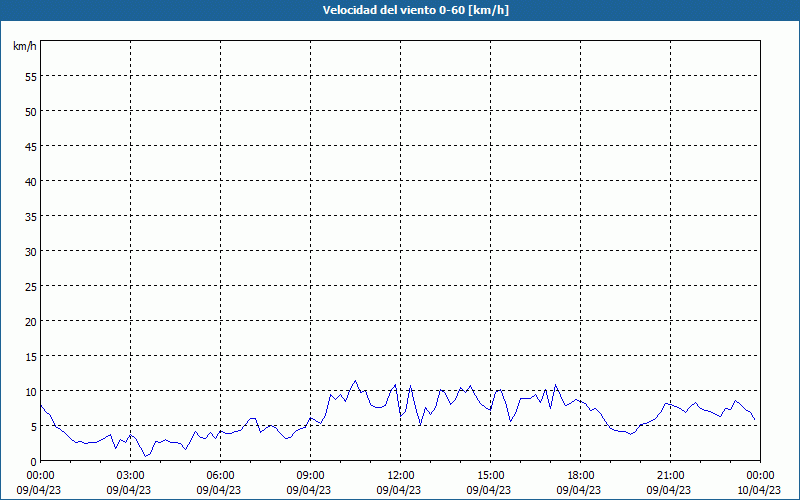Click the 15:00 time label on the x-axis
The height and width of the screenshot is (500, 800).
tap(490, 476)
